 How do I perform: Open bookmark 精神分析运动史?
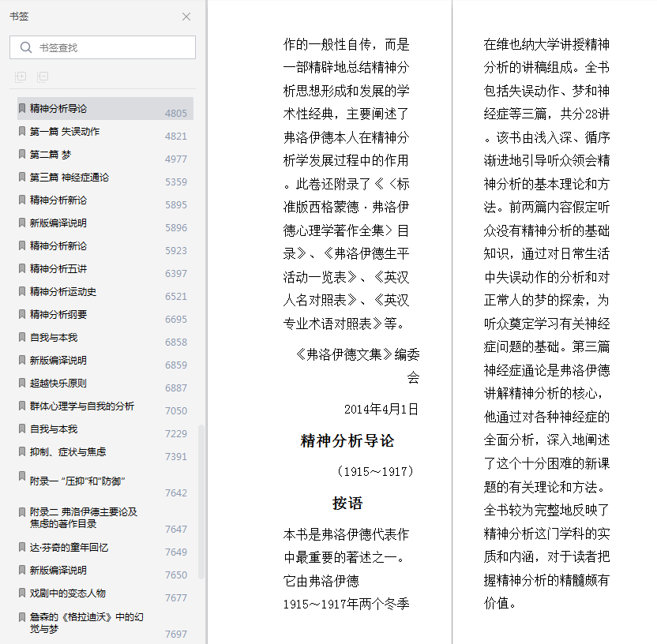tap(105, 292)
